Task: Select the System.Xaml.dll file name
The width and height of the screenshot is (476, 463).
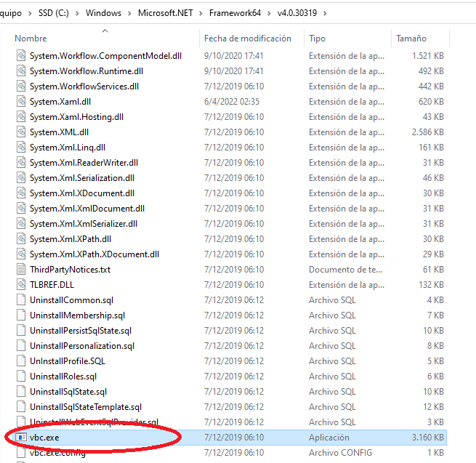Action: pyautogui.click(x=60, y=102)
